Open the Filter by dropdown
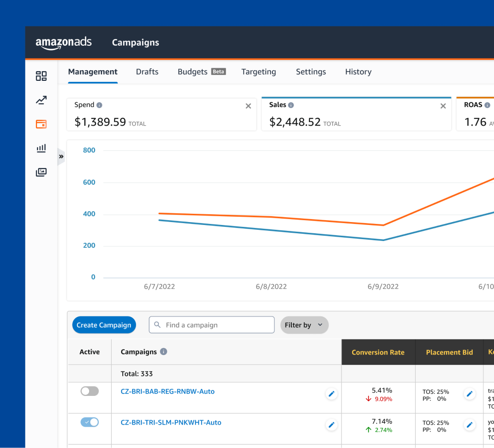This screenshot has width=494, height=448. [304, 325]
